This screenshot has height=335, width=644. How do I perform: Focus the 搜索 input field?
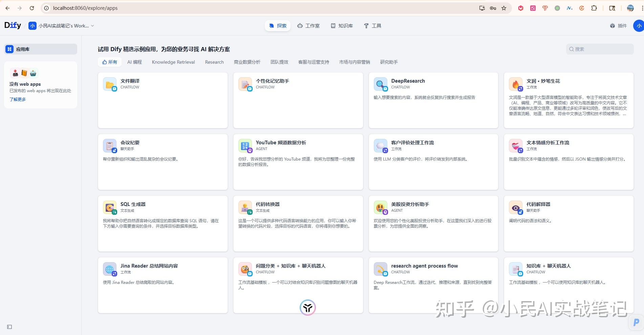coord(600,49)
